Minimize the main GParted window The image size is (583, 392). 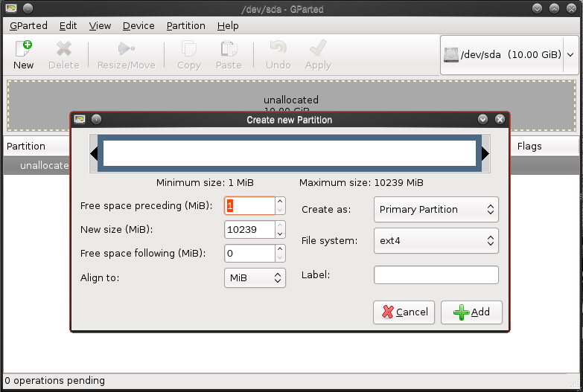coord(537,8)
